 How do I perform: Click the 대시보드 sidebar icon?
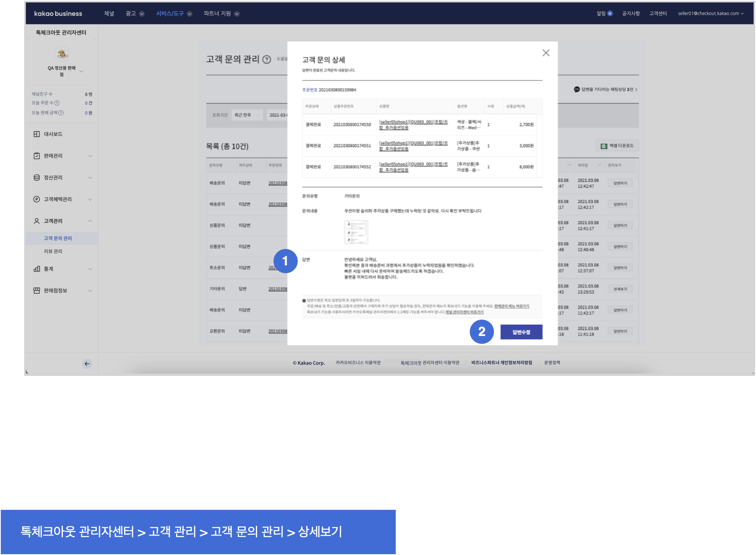coord(37,134)
